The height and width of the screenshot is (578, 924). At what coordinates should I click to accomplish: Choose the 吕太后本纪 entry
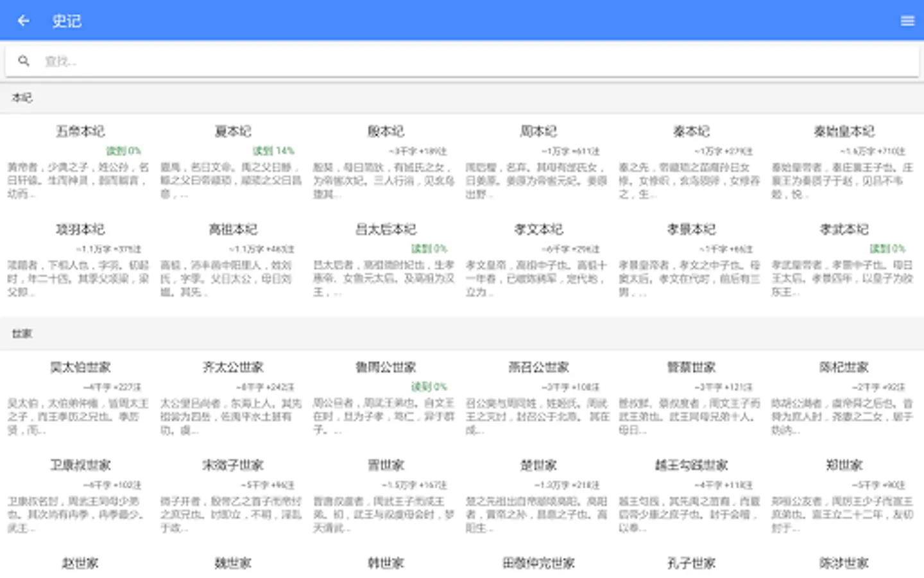385,261
